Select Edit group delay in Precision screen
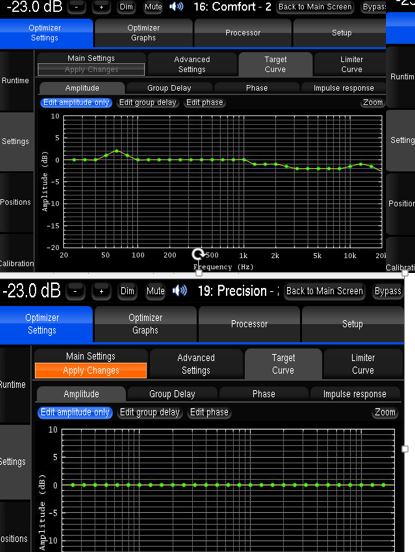The image size is (415, 552). tap(150, 412)
